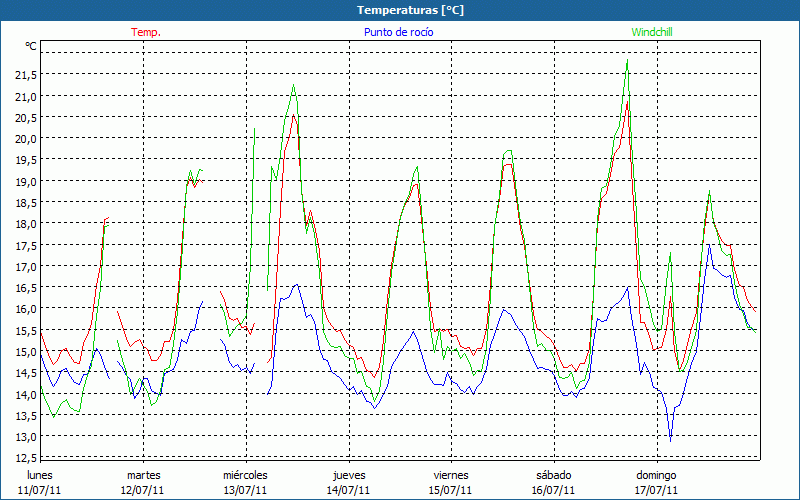Select the martes 12/07/11 day label

tap(143, 482)
